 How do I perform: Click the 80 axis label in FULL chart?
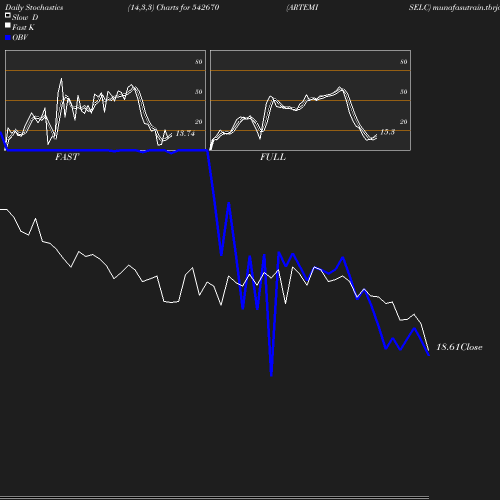tap(404, 62)
